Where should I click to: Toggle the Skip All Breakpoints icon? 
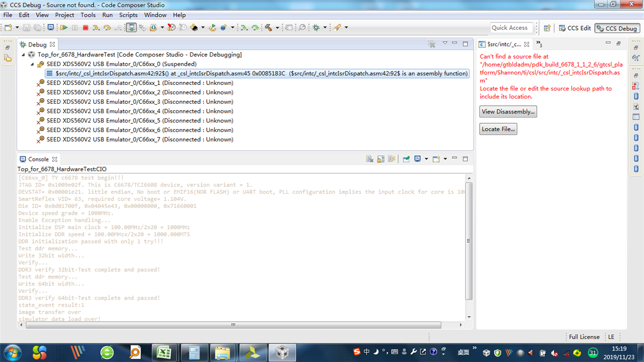302,27
